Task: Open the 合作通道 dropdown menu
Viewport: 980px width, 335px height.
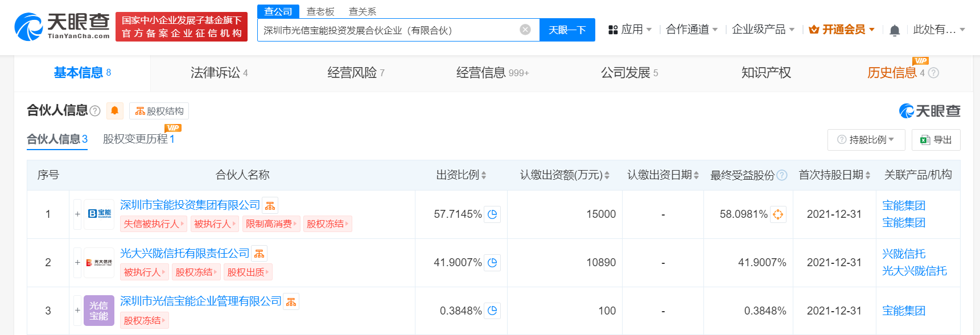Action: (692, 30)
